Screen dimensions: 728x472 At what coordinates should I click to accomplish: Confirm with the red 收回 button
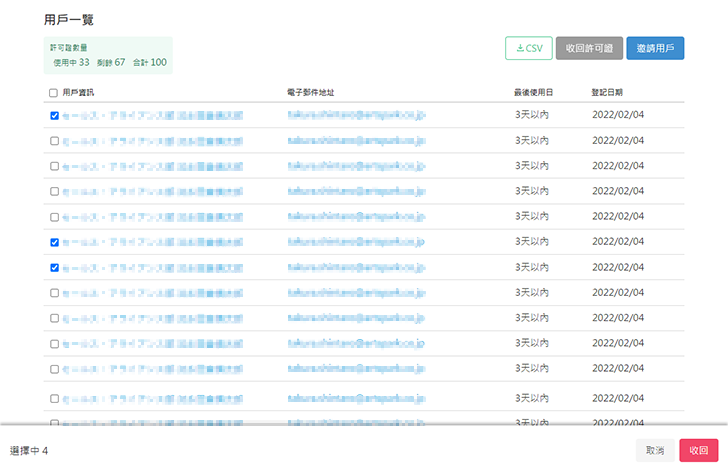(x=699, y=451)
